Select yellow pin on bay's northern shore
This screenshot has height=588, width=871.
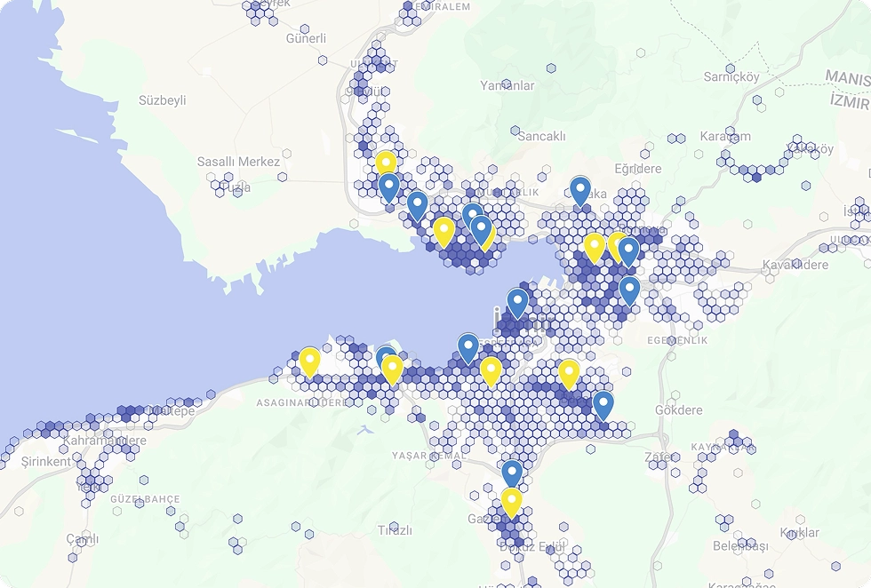443,231
